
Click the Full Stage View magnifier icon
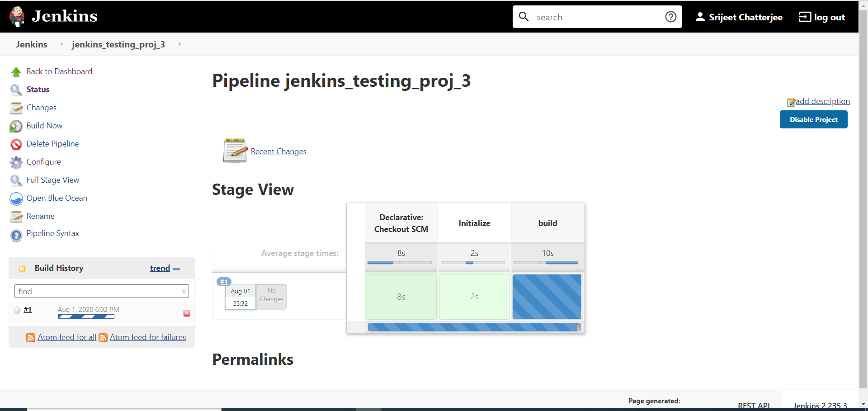16,180
